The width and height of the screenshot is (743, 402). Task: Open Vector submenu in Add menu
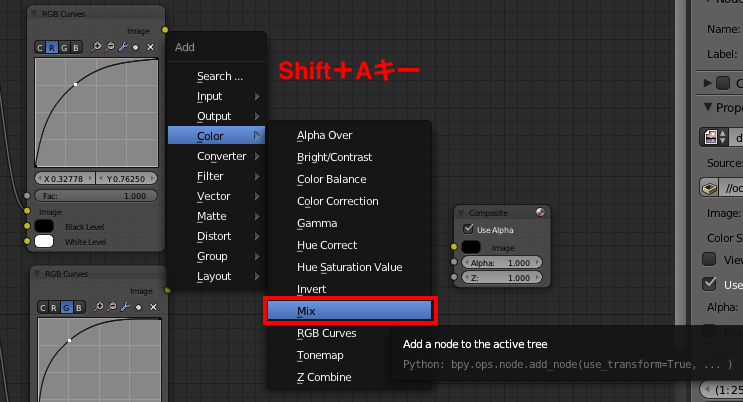click(217, 196)
